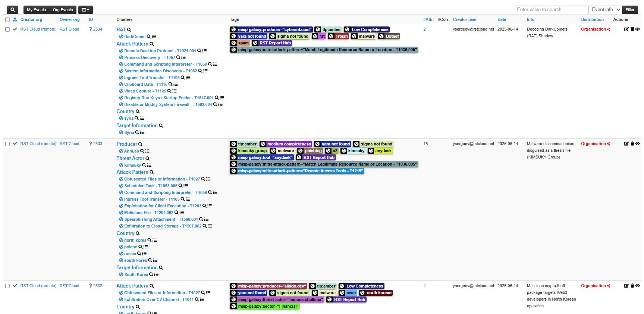Viewport: 644px width, 314px height.
Task: Open Remote Desktop Protocol - T1021.001 link
Action: pos(160,51)
